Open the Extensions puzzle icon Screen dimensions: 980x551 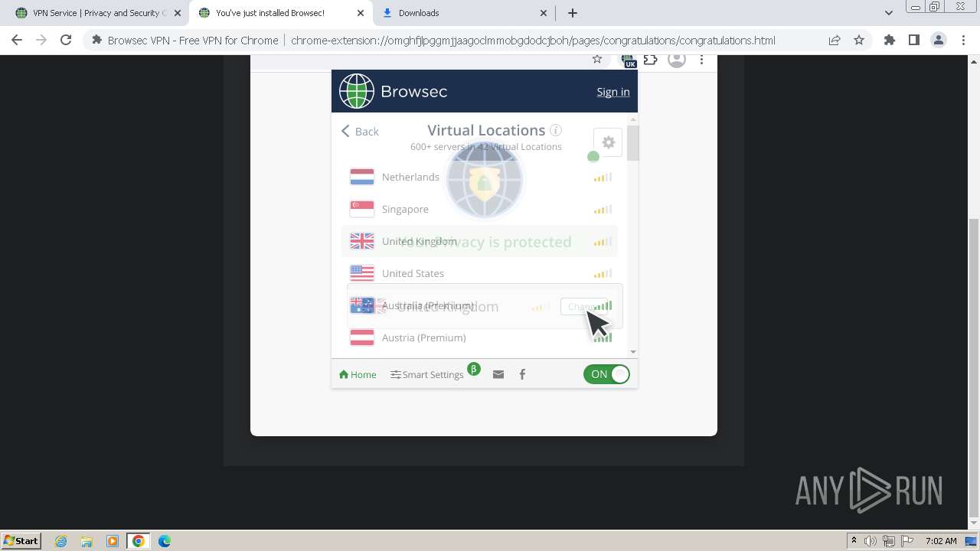[889, 41]
